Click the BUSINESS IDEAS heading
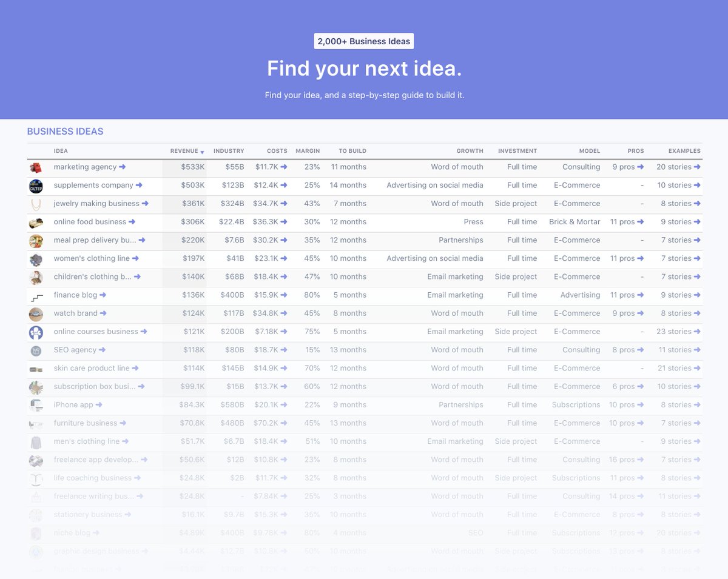The image size is (728, 579). click(x=65, y=131)
